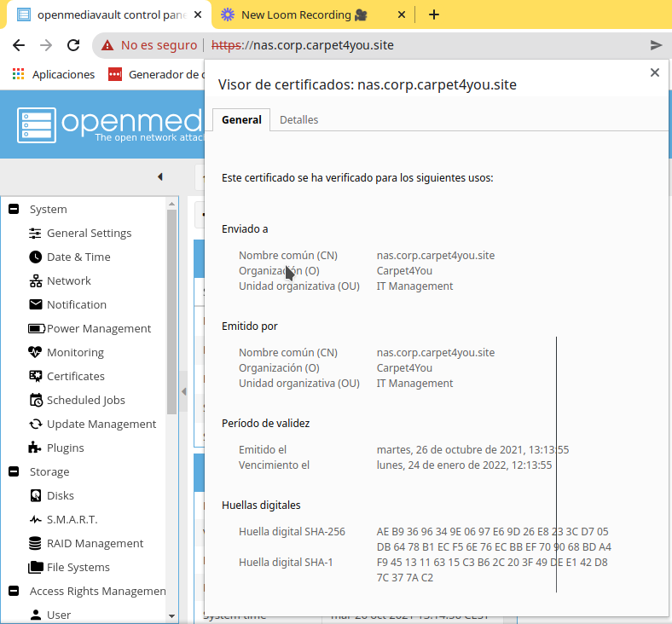Click the SHA-256 fingerprint value

pos(494,540)
